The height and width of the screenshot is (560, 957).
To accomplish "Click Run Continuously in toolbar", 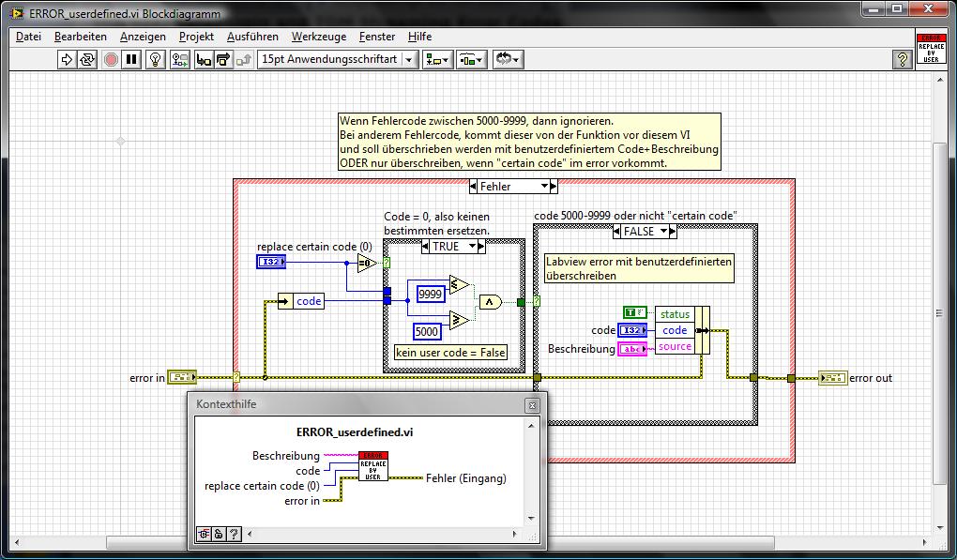I will (87, 59).
